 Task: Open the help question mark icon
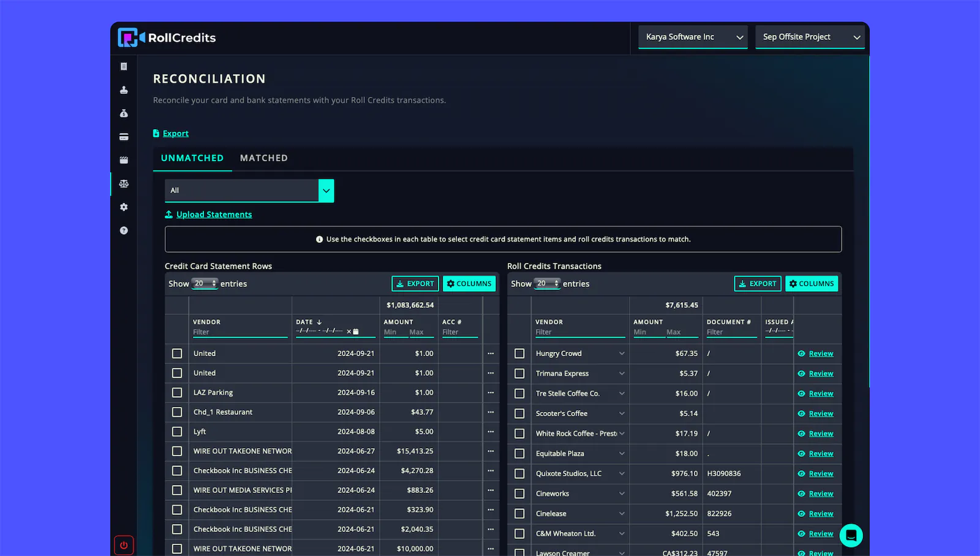tap(124, 230)
